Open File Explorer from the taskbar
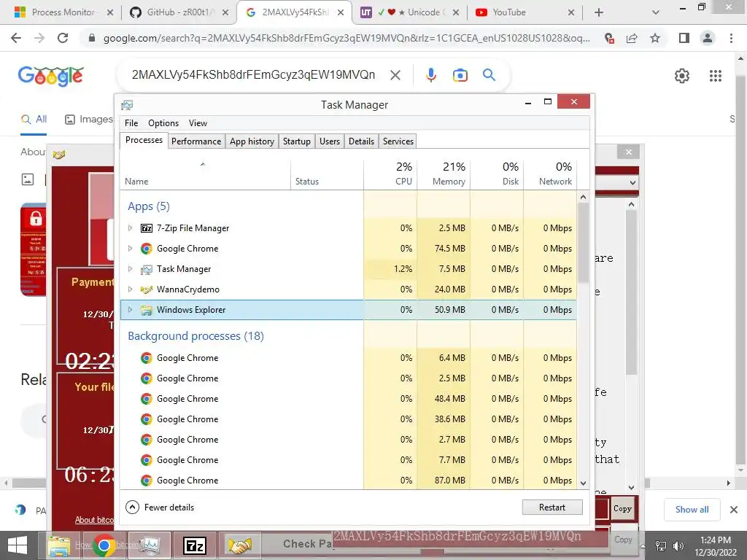Image resolution: width=747 pixels, height=560 pixels. coord(59,545)
